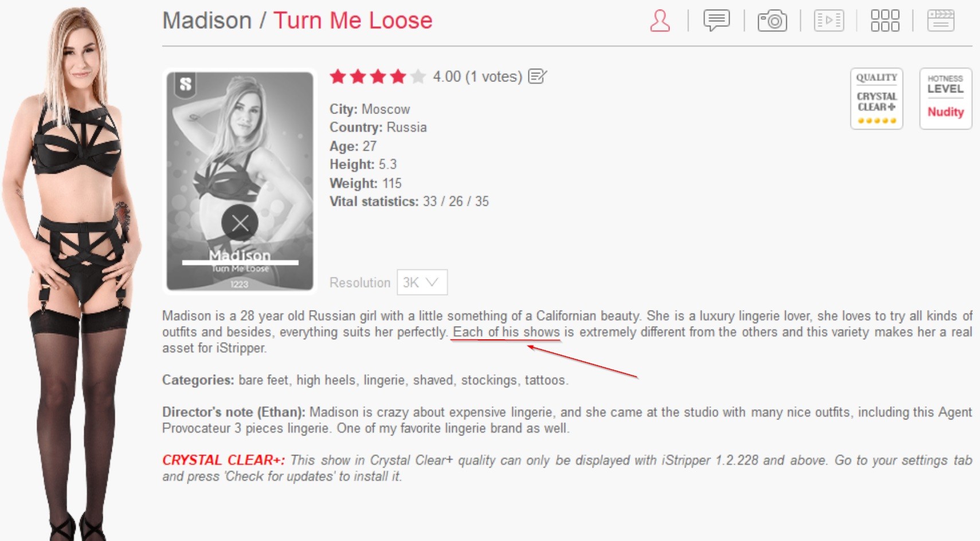Cancel download with the X button on card
This screenshot has height=541, width=980.
240,222
